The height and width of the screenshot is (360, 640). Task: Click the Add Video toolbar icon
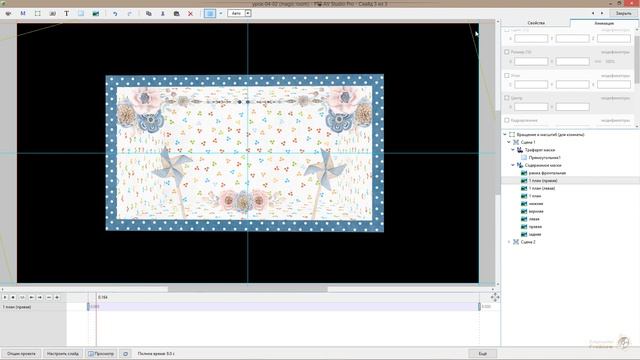click(52, 13)
